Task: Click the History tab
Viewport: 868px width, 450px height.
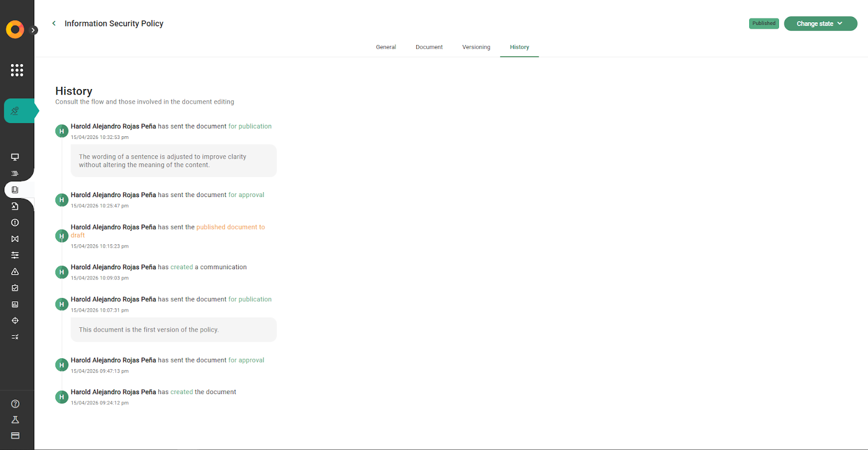Action: click(519, 47)
